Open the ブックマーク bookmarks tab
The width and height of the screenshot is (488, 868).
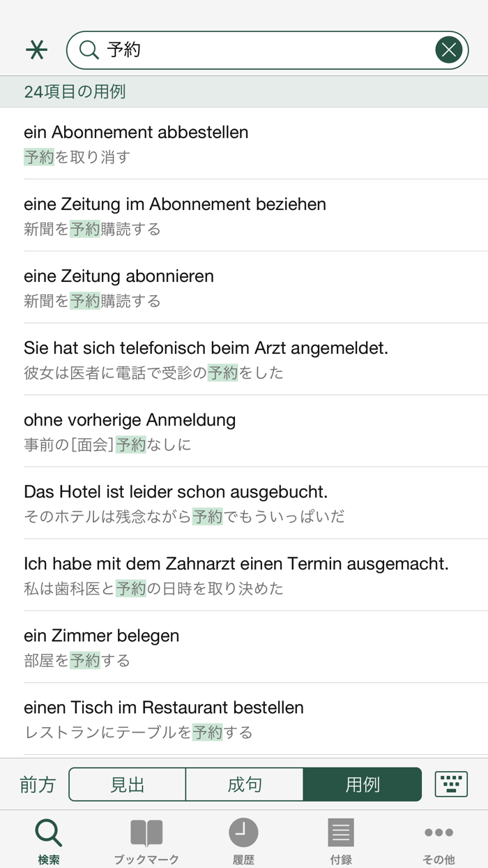click(x=146, y=840)
